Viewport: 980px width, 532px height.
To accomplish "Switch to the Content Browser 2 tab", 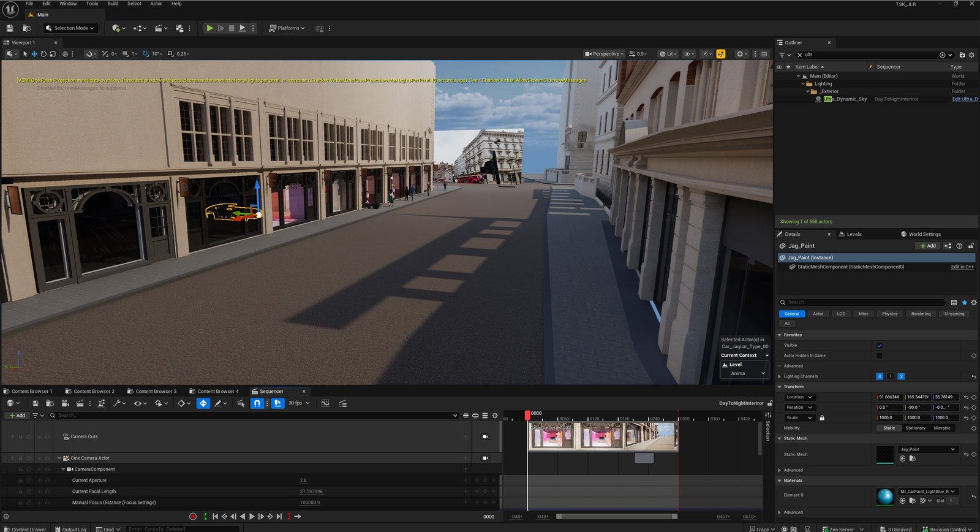I will (x=93, y=392).
